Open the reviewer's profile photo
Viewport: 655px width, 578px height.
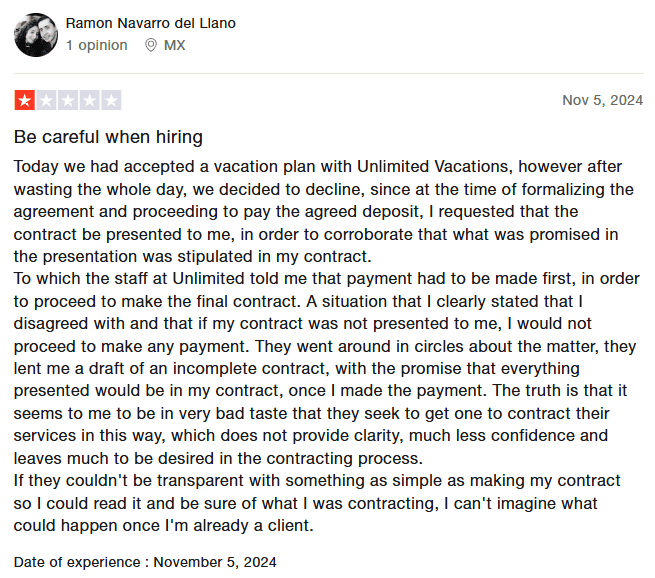[x=36, y=35]
